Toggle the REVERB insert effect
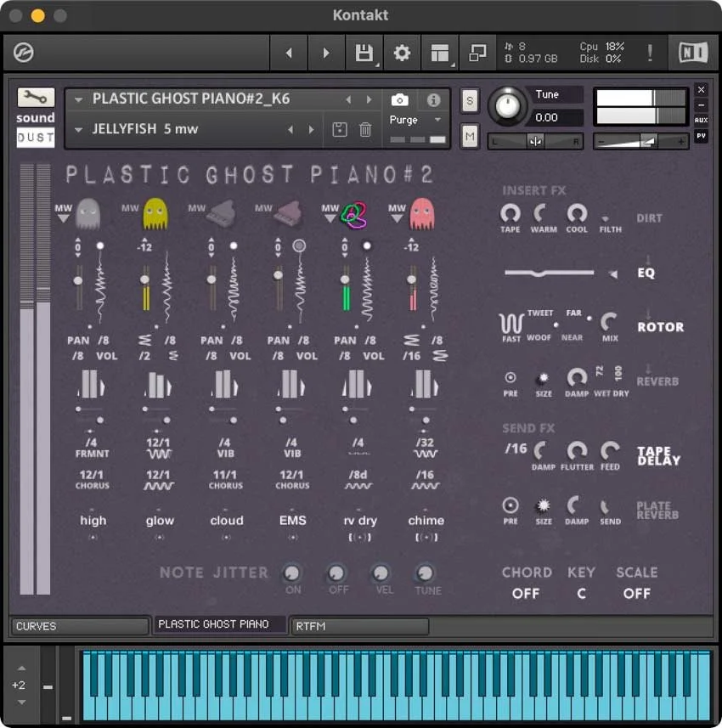722x728 pixels. click(657, 381)
